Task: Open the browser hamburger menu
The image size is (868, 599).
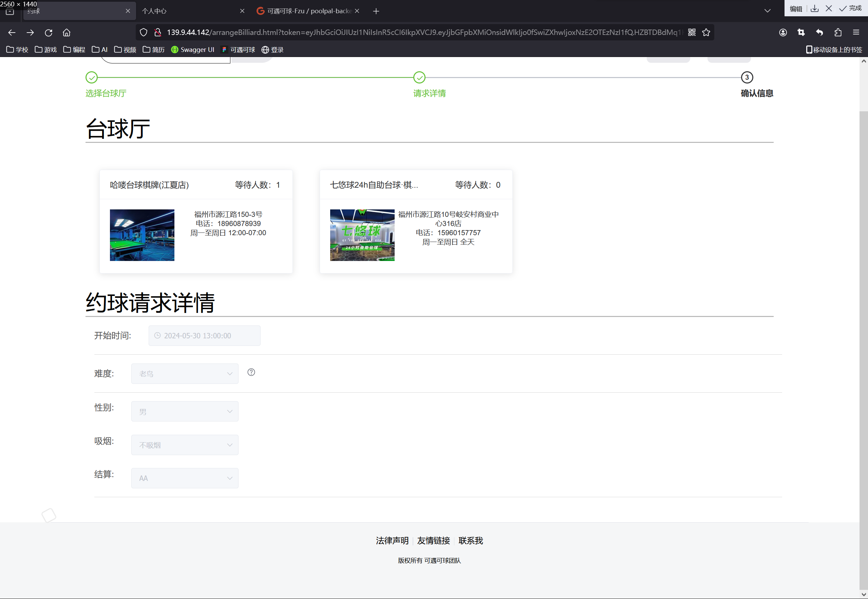Action: 856,32
